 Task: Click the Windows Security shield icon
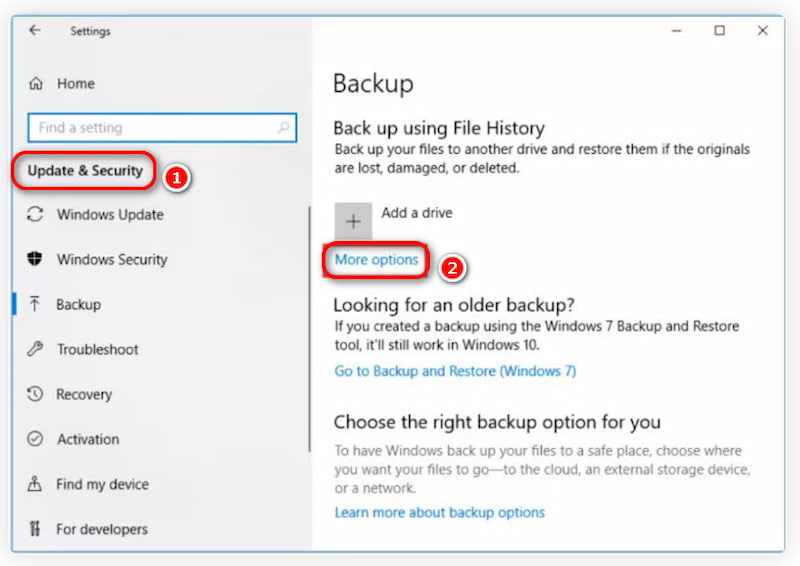click(x=36, y=259)
